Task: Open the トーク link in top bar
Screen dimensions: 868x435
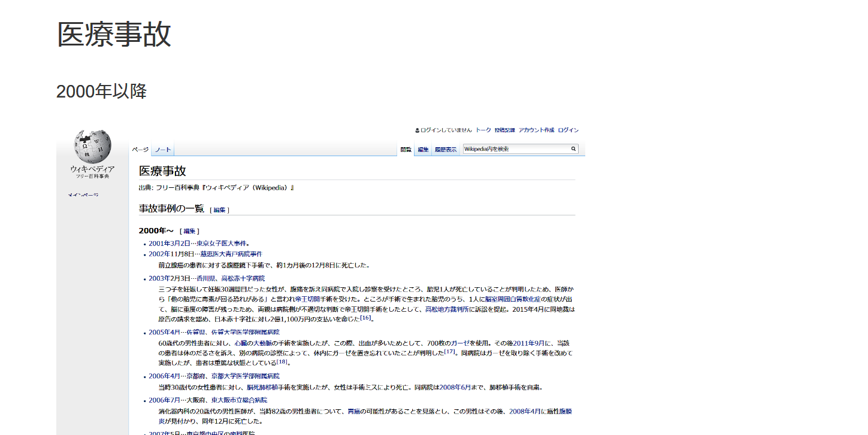Action: tap(483, 130)
